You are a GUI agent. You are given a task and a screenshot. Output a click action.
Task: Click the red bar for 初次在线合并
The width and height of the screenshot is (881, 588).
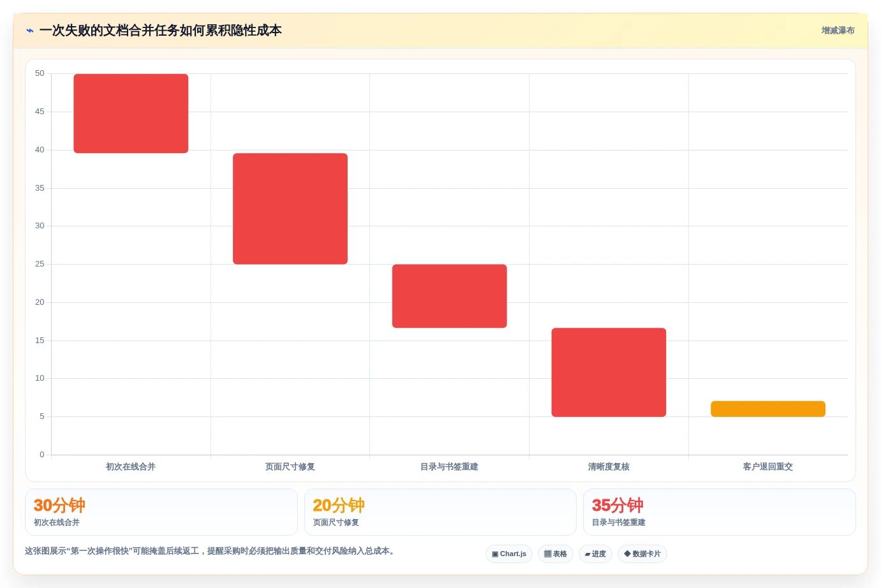[x=131, y=114]
